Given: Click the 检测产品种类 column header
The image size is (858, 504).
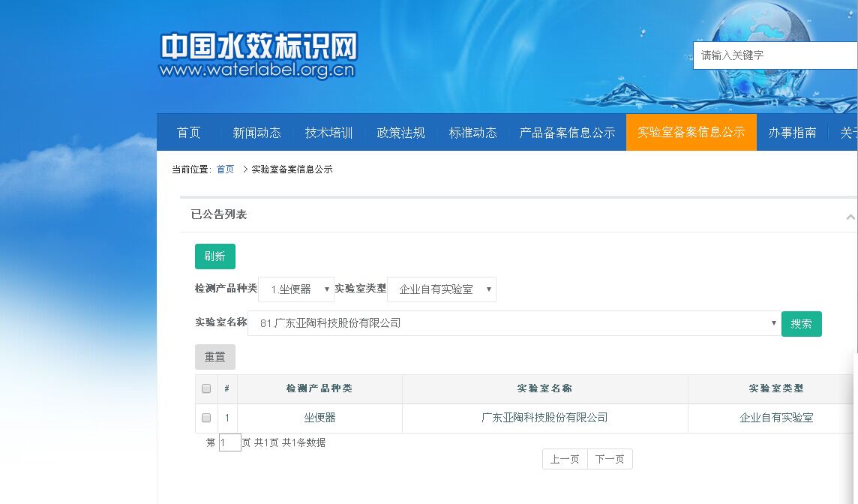Looking at the screenshot, I should click(x=319, y=388).
